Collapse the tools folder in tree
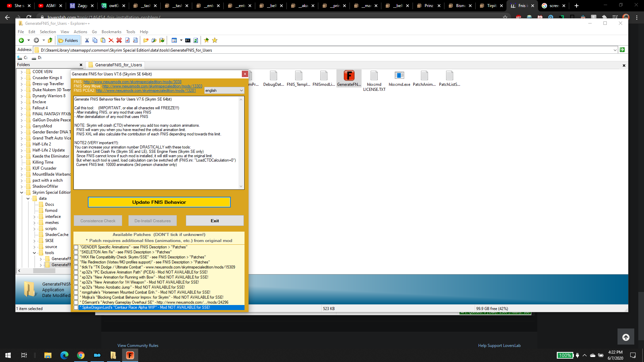 click(35, 253)
